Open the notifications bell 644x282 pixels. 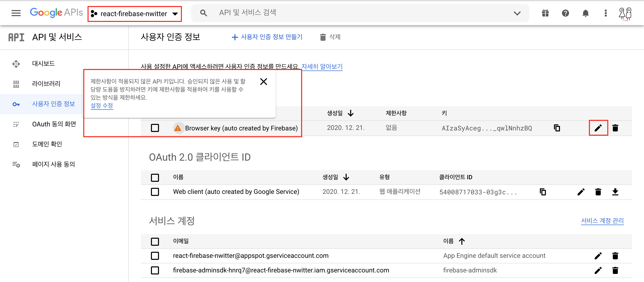click(585, 13)
